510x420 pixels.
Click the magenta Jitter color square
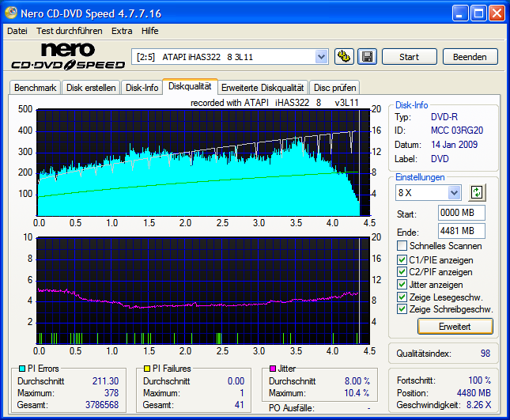pyautogui.click(x=273, y=369)
